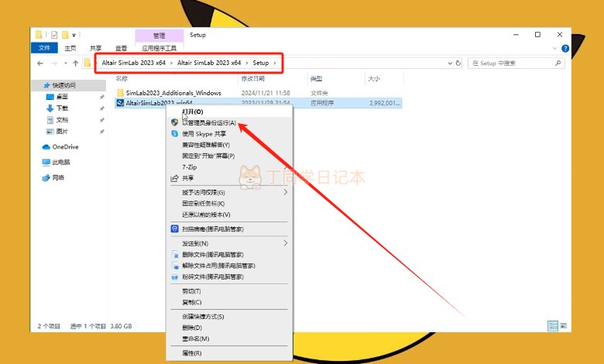Choose 以管理员身份运行(A) option
Viewport: 604px width, 364px height.
209,123
